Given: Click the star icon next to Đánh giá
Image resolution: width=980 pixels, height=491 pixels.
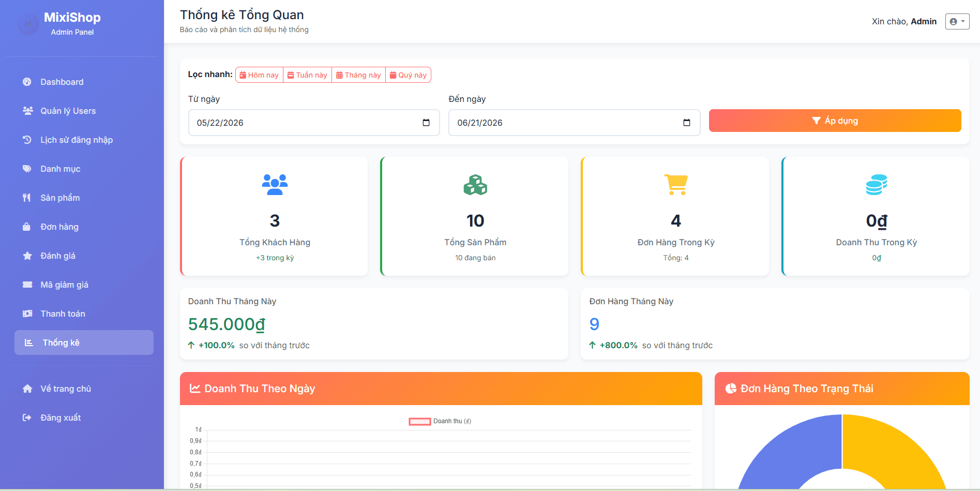Looking at the screenshot, I should click(27, 256).
